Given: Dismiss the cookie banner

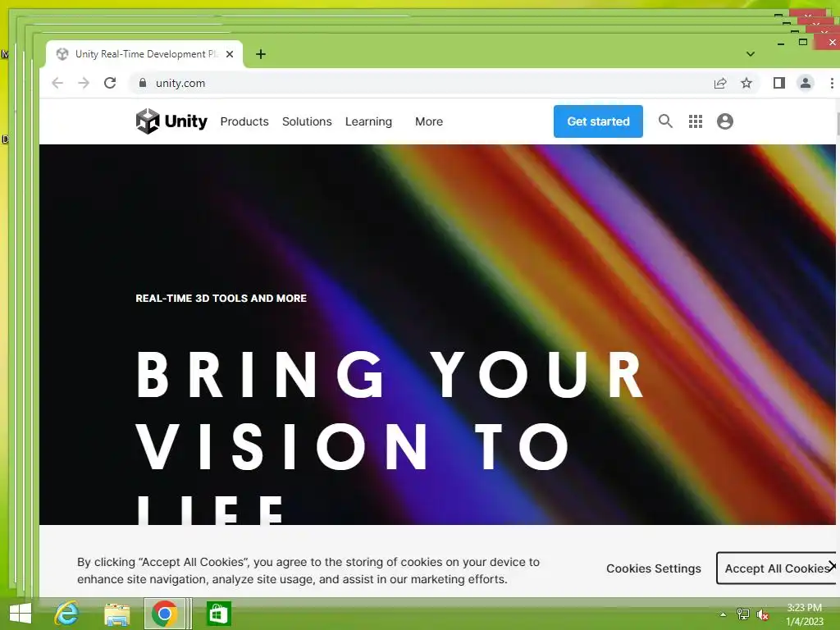Looking at the screenshot, I should point(832,565).
